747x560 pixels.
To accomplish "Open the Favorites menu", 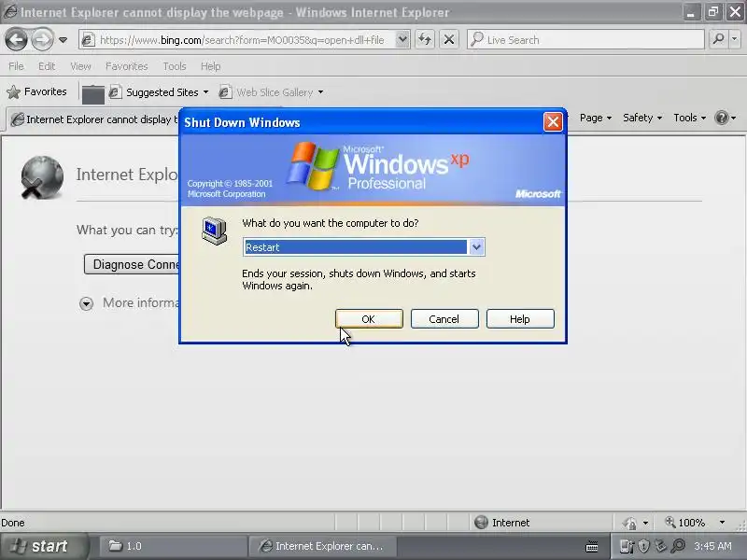I will 127,66.
